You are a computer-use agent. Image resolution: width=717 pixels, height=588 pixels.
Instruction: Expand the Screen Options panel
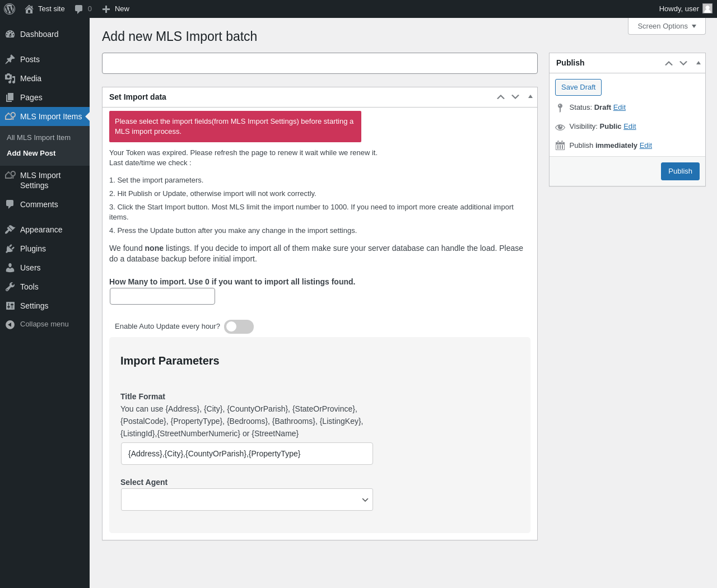click(x=667, y=26)
